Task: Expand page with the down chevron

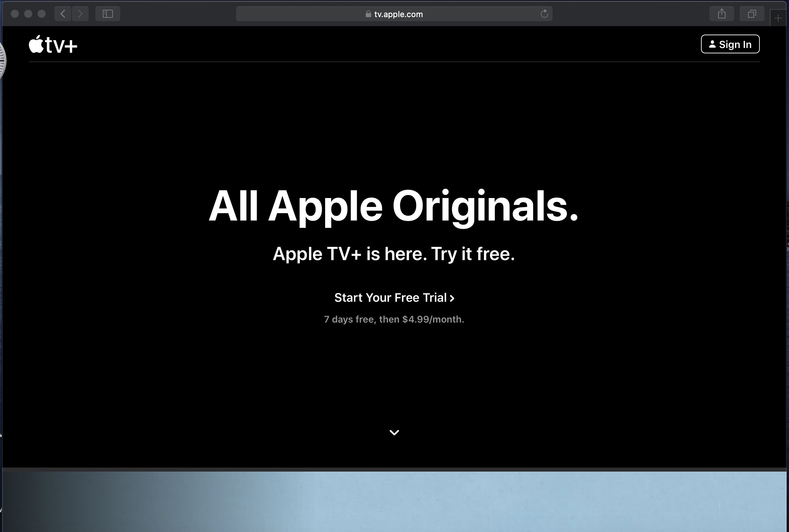Action: pyautogui.click(x=394, y=432)
